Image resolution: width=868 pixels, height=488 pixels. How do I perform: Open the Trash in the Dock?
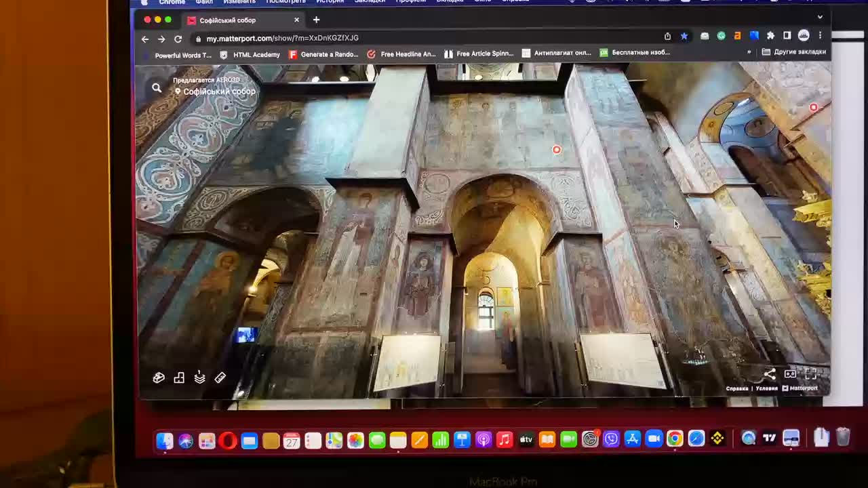point(843,437)
